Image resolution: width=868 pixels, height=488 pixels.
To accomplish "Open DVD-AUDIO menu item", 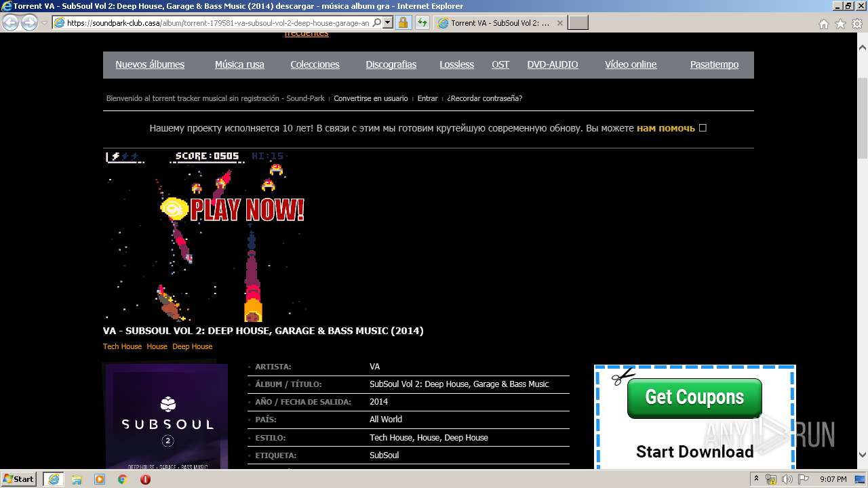I will click(553, 64).
